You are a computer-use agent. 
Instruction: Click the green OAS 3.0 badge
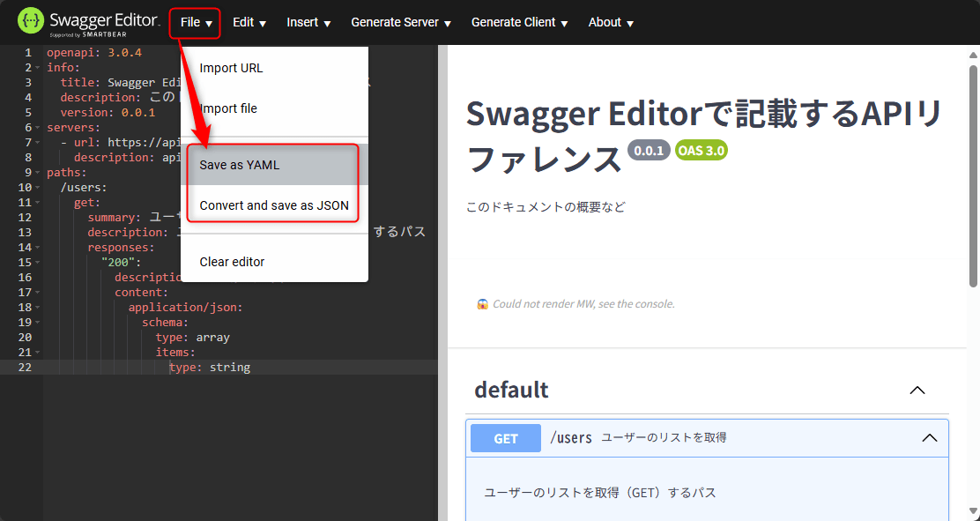(x=702, y=151)
